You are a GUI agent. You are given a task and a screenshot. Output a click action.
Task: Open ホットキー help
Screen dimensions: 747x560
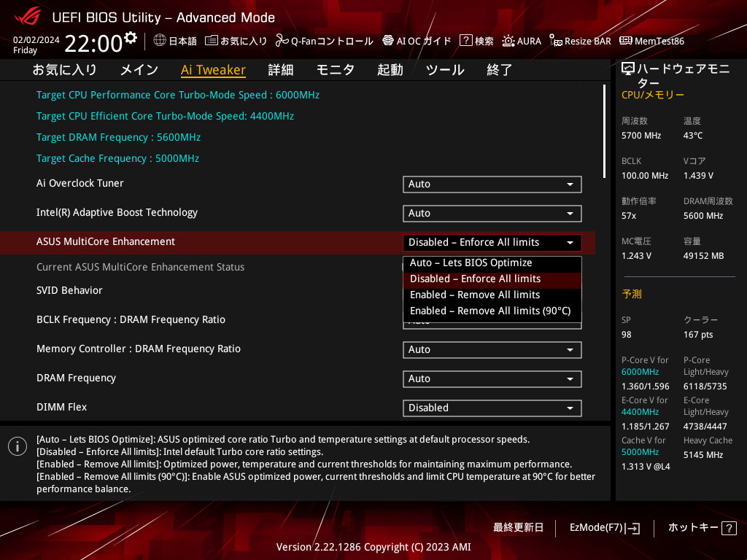click(702, 528)
